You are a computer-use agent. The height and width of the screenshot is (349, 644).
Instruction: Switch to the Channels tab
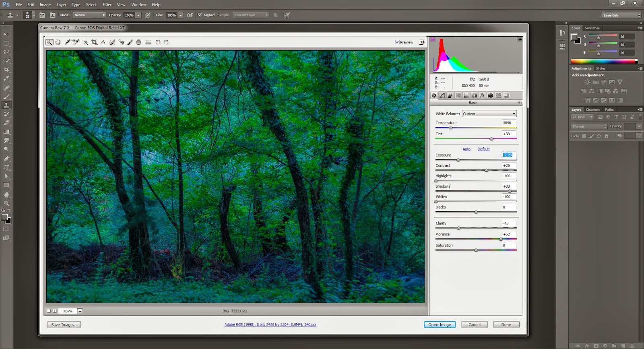point(592,109)
